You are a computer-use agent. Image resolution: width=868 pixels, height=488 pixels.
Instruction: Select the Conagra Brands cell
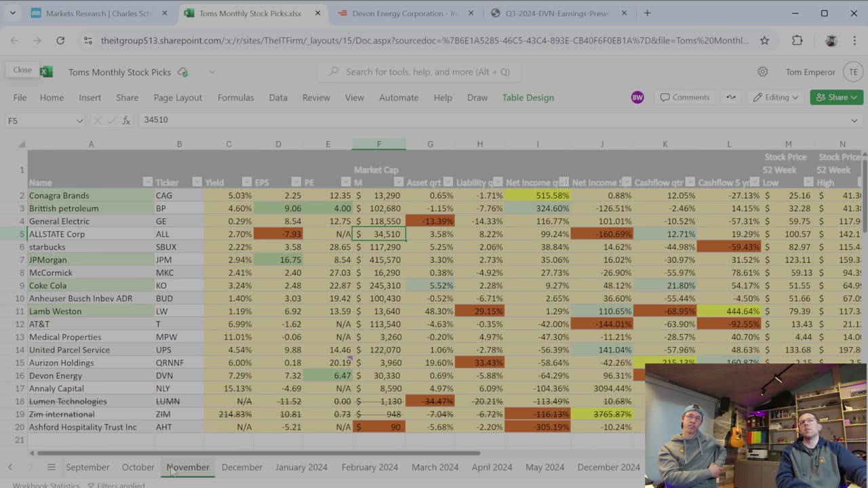91,195
